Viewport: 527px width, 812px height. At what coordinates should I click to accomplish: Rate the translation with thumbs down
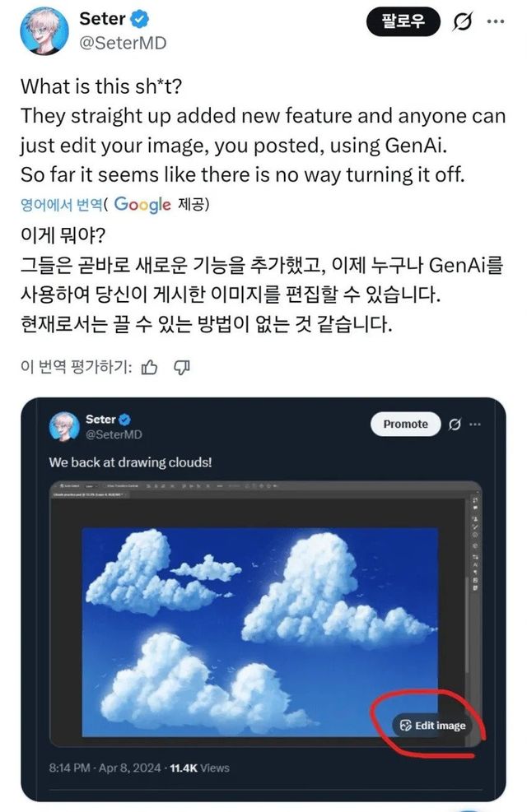pos(182,366)
